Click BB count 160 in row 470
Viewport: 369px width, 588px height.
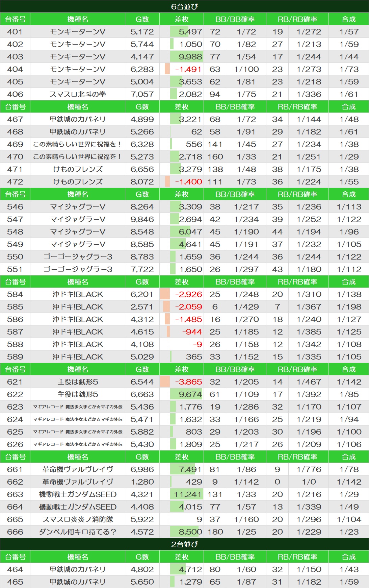(215, 157)
